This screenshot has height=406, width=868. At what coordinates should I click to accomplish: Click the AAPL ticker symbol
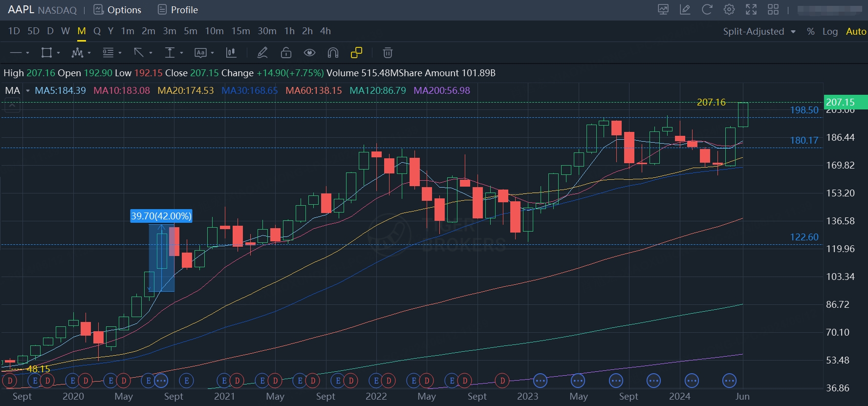[x=21, y=10]
